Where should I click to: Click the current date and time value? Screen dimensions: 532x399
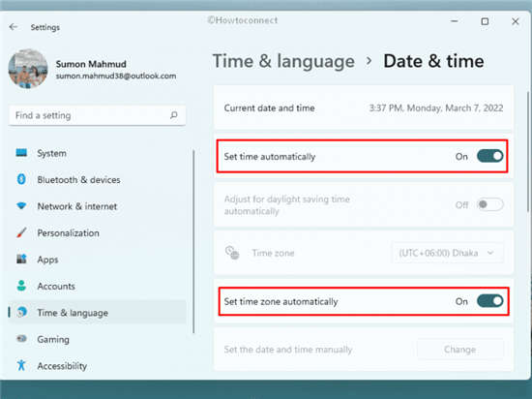click(x=436, y=108)
